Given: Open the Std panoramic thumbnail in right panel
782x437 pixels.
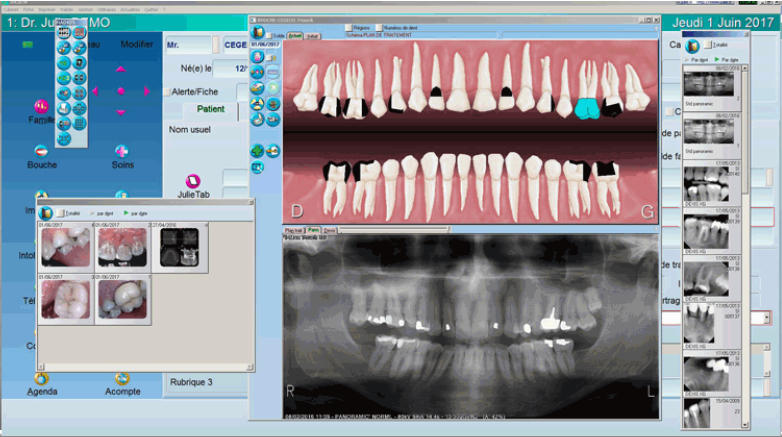Looking at the screenshot, I should click(711, 85).
